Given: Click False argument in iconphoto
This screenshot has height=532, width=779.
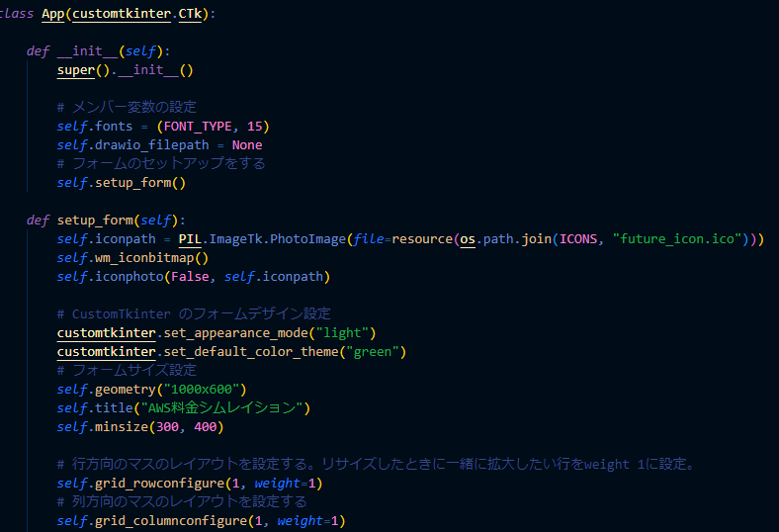Looking at the screenshot, I should pos(190,277).
